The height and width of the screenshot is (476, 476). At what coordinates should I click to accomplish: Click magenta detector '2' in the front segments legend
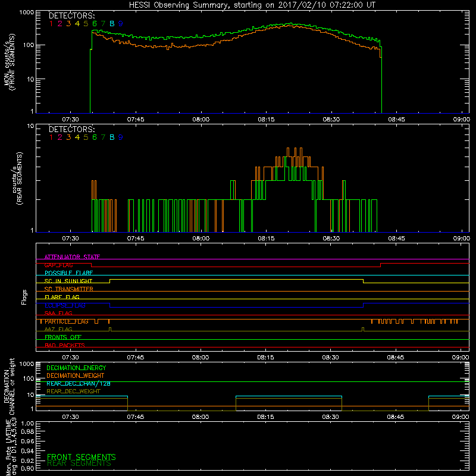click(60, 24)
